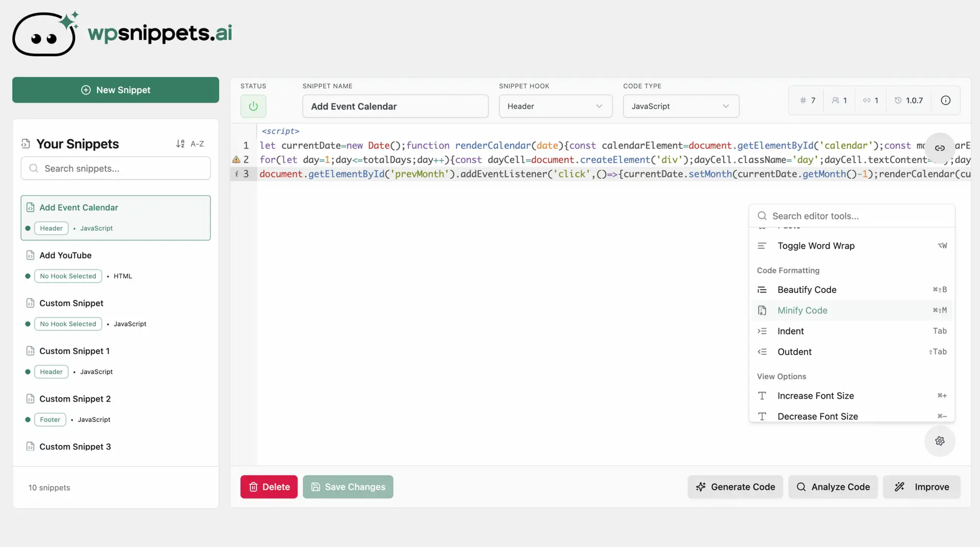Click the Improve button

pyautogui.click(x=922, y=487)
